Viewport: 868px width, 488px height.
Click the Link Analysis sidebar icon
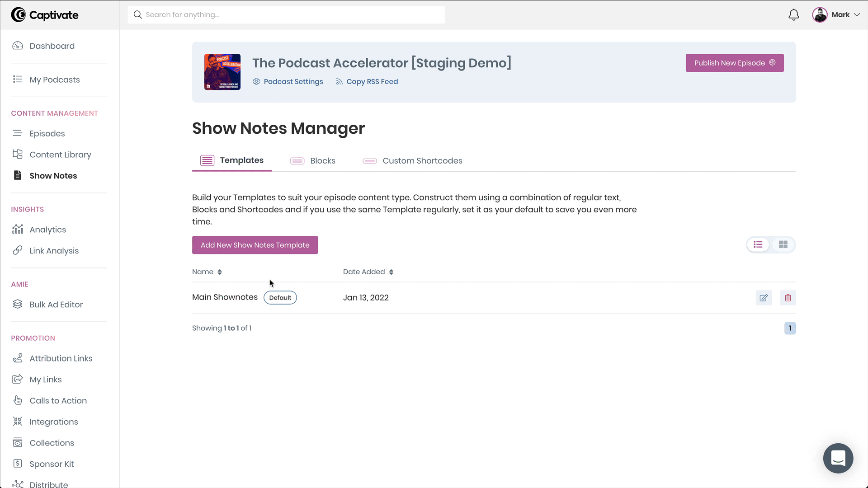17,250
